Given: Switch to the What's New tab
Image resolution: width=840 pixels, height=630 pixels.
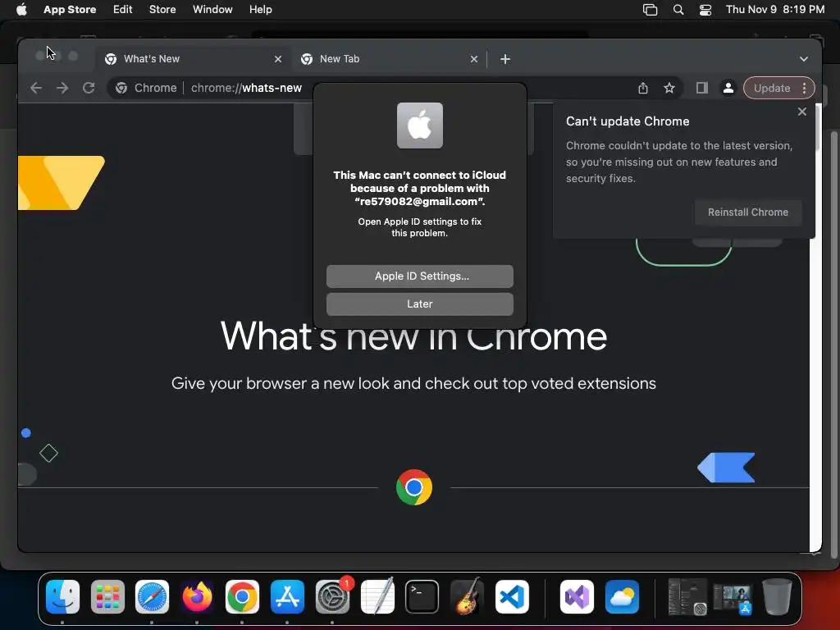Looking at the screenshot, I should (x=193, y=59).
